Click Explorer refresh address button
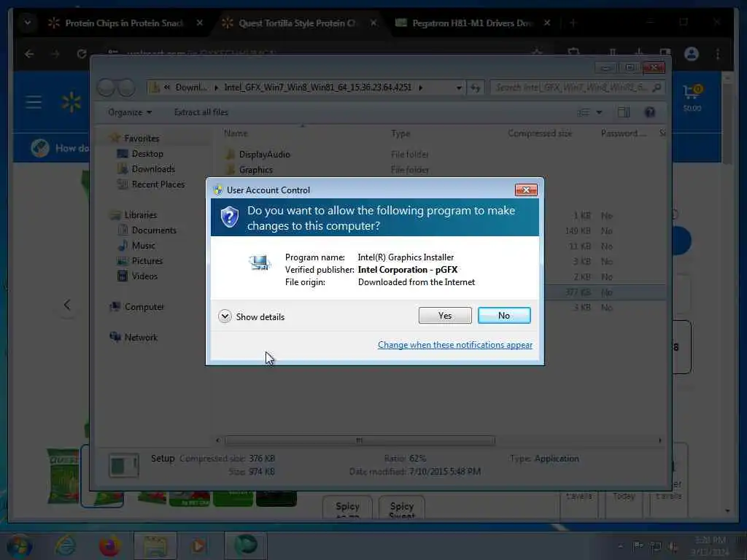The height and width of the screenshot is (560, 747). [476, 87]
